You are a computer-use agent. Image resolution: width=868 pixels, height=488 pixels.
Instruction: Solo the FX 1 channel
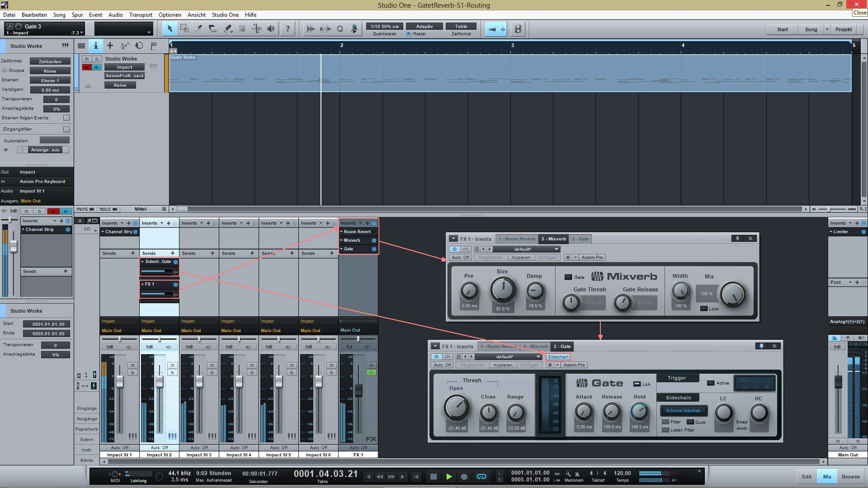click(x=371, y=373)
